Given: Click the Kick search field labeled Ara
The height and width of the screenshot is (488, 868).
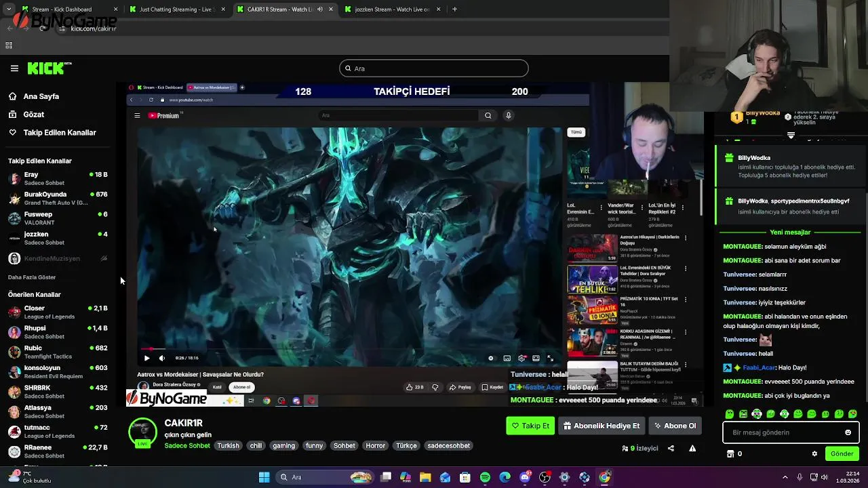Looking at the screenshot, I should (x=434, y=68).
